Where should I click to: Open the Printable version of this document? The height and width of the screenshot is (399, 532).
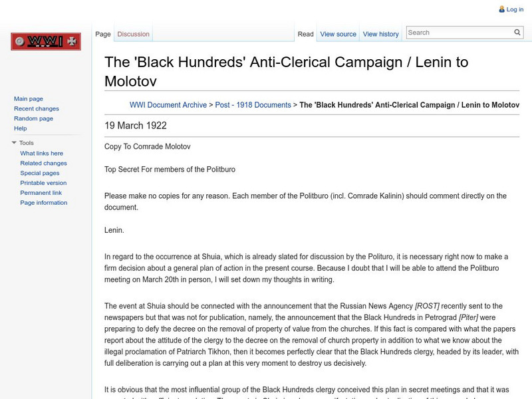point(43,182)
